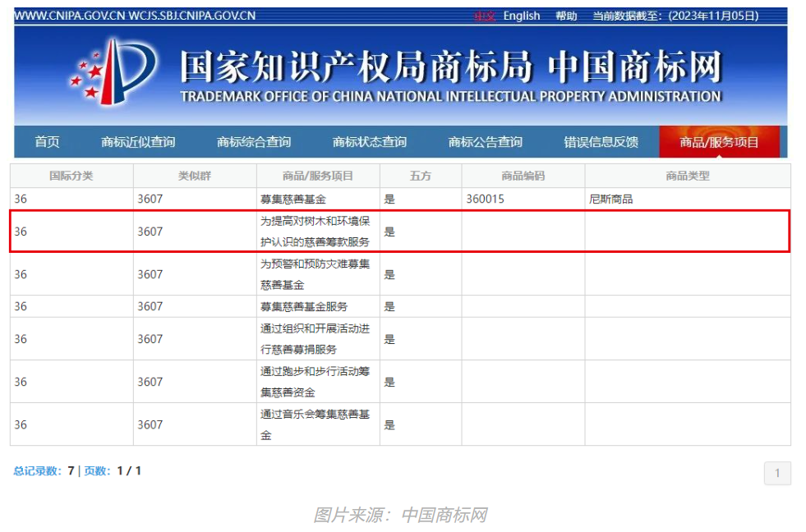Select the 中文 language option
Screen dimensions: 806x532
(x=484, y=16)
